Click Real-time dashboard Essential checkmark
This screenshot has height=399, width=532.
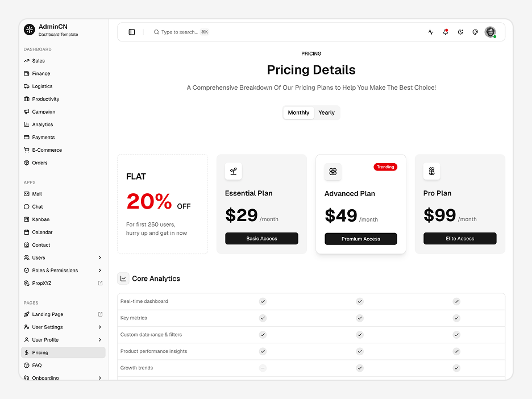[263, 301]
